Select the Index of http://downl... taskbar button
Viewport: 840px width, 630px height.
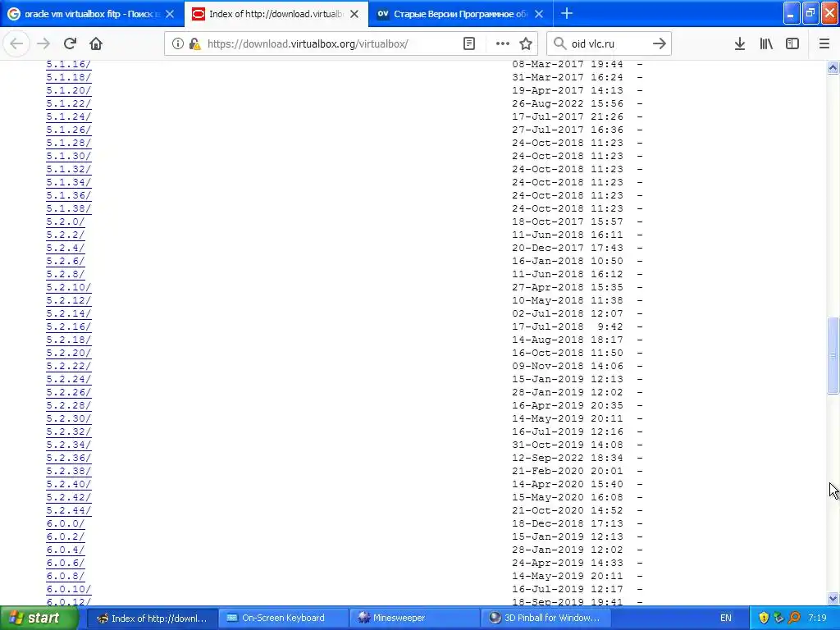[152, 618]
